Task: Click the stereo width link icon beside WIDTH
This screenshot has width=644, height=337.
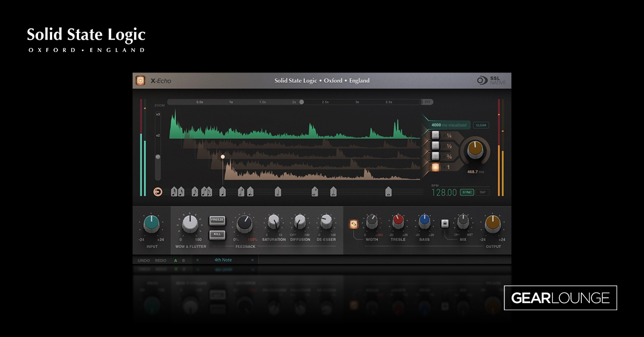Action: (353, 223)
